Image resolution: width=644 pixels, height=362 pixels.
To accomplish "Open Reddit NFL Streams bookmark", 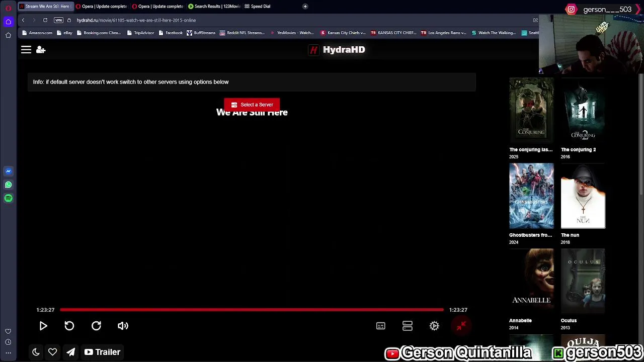I will (x=242, y=33).
